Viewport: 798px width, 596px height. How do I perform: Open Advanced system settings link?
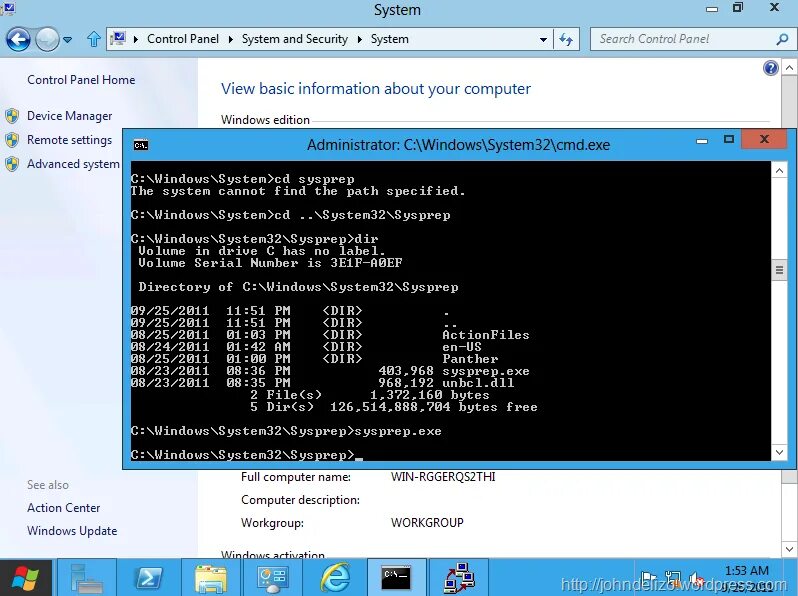tap(73, 164)
